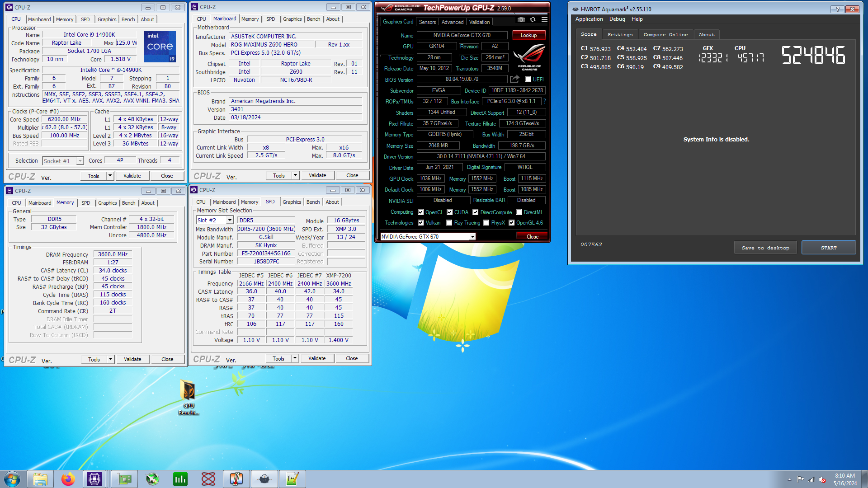
Task: Click Tools button in CPU-Z SPD window
Action: (x=278, y=358)
